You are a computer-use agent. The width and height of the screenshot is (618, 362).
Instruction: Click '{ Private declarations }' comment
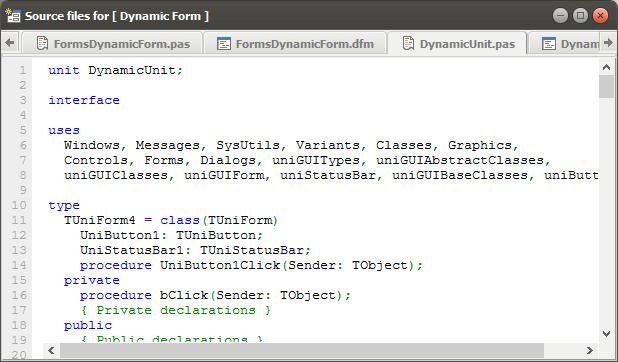point(175,310)
